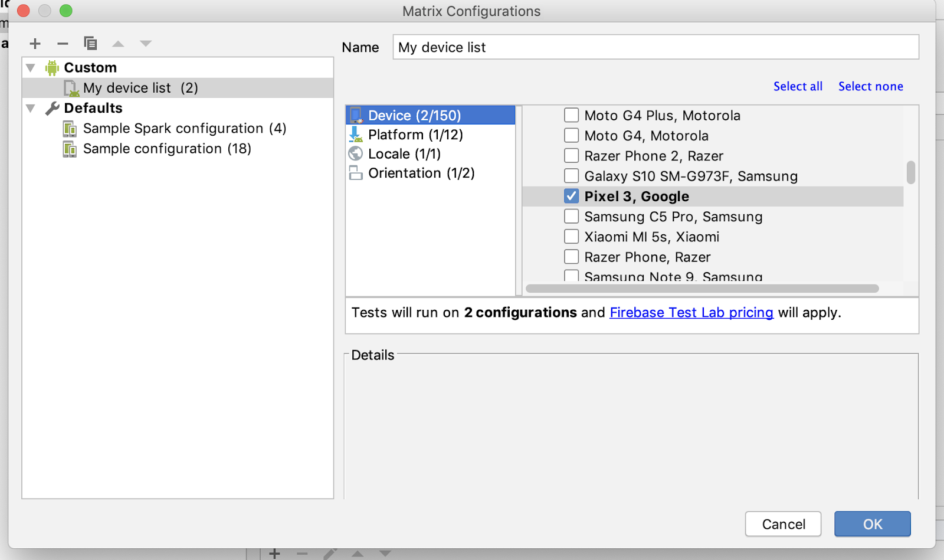944x560 pixels.
Task: Uncheck the Pixel 3, Google checkbox
Action: tap(571, 196)
